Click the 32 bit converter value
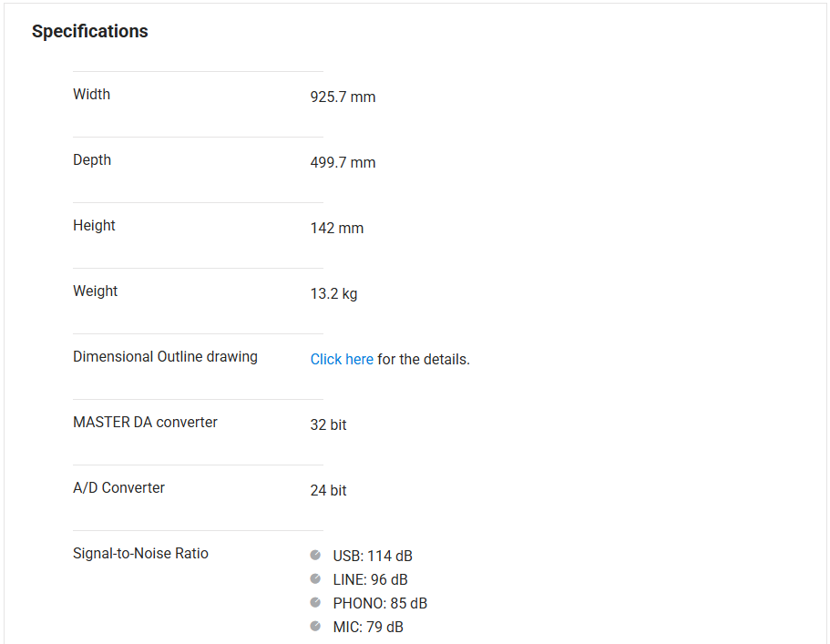830x644 pixels. [x=328, y=424]
